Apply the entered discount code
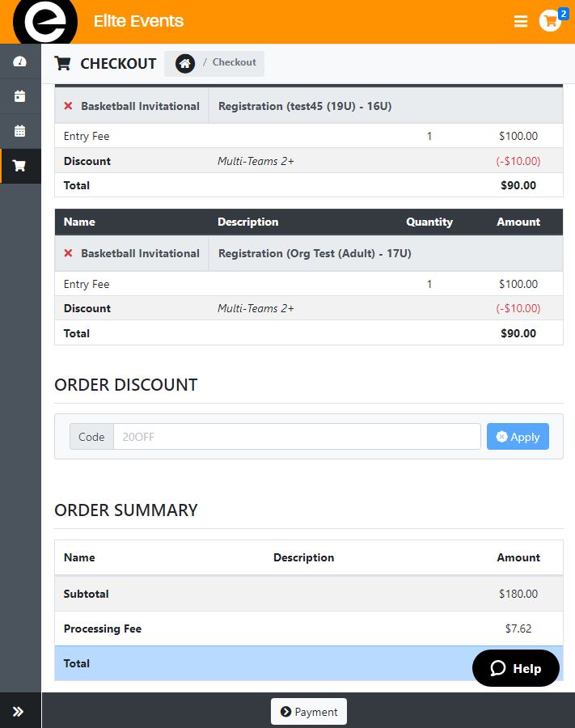 coord(518,436)
